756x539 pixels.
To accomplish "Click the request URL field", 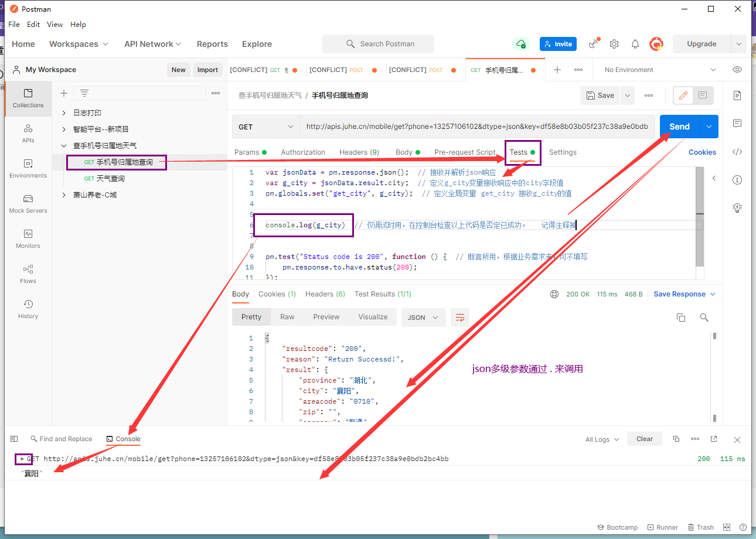I will click(x=477, y=127).
